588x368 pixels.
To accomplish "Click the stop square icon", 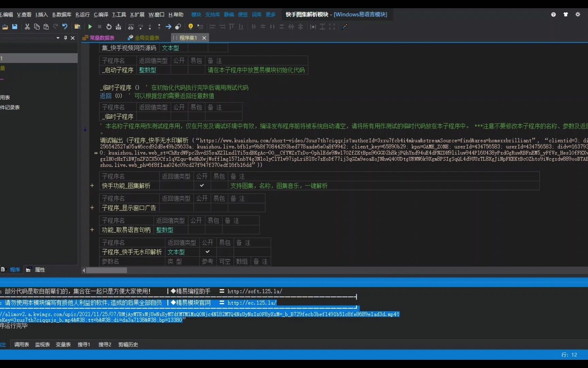I will (x=99, y=27).
